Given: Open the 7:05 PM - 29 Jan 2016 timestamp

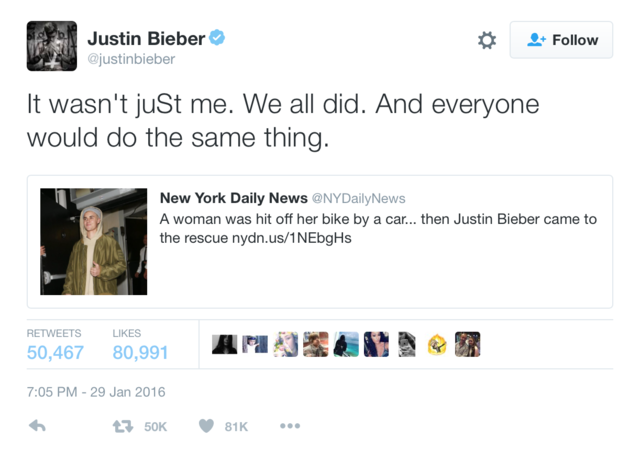Looking at the screenshot, I should click(96, 391).
